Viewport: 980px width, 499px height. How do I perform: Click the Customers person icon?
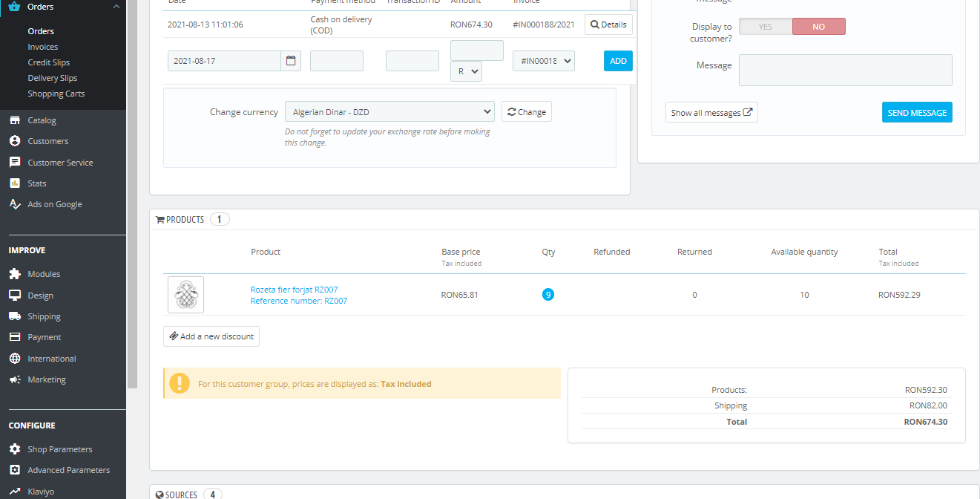(x=14, y=141)
